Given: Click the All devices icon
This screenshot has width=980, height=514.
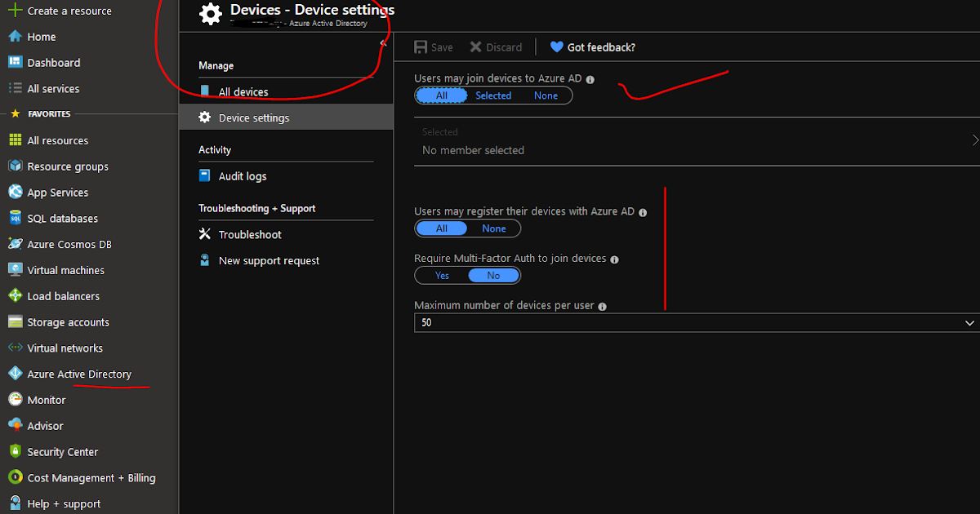Looking at the screenshot, I should [x=205, y=91].
